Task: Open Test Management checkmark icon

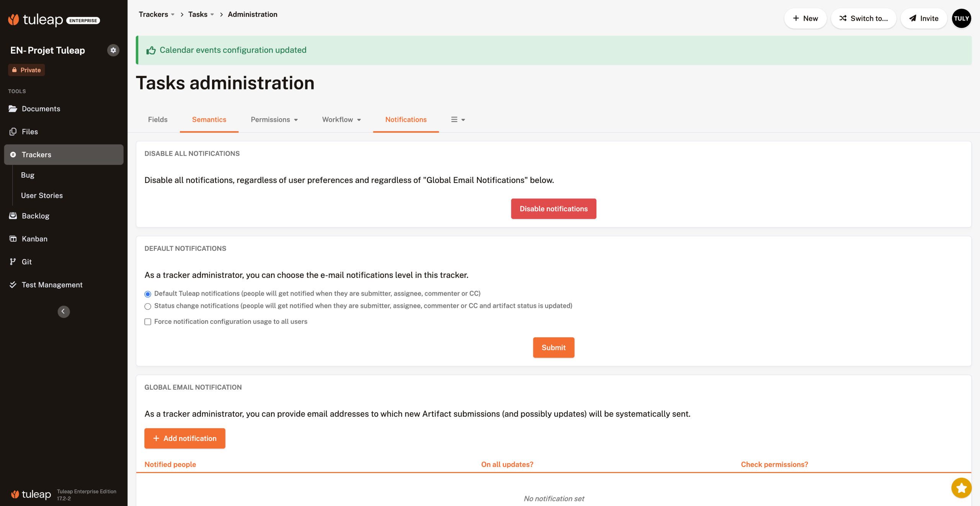Action: click(x=13, y=285)
